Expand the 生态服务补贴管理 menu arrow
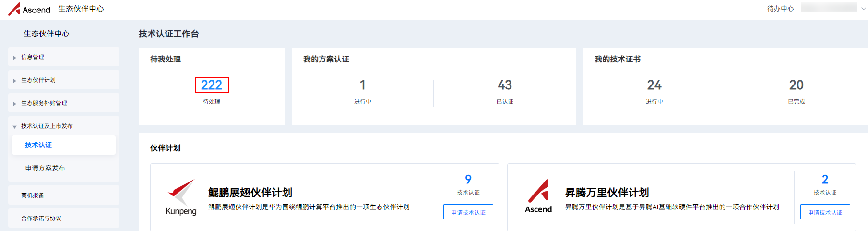 point(14,104)
